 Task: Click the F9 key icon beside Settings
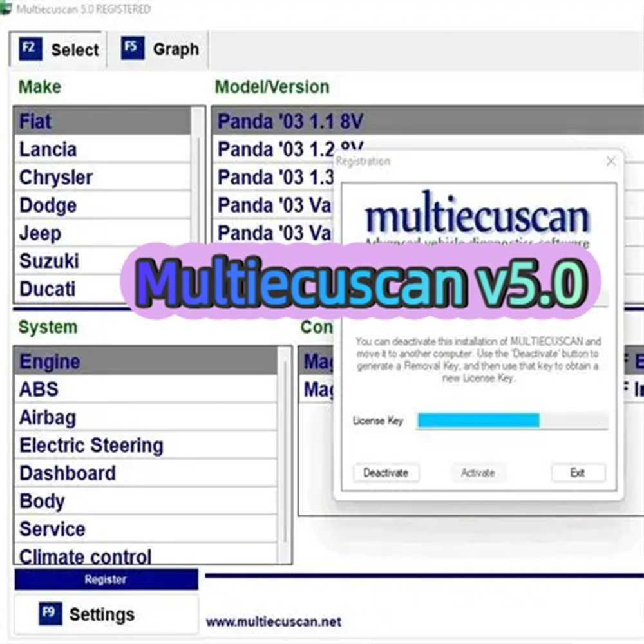point(50,614)
